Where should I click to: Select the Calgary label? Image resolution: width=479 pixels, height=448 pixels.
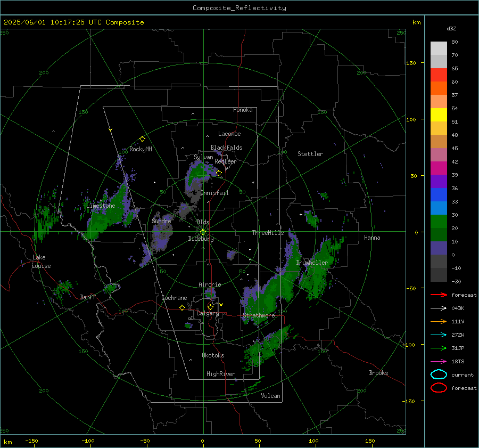(x=208, y=313)
